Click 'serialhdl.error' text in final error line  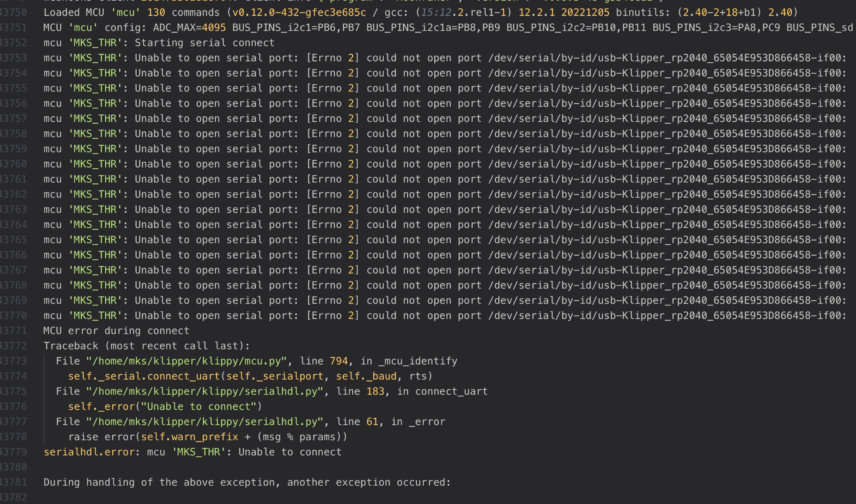coord(89,452)
